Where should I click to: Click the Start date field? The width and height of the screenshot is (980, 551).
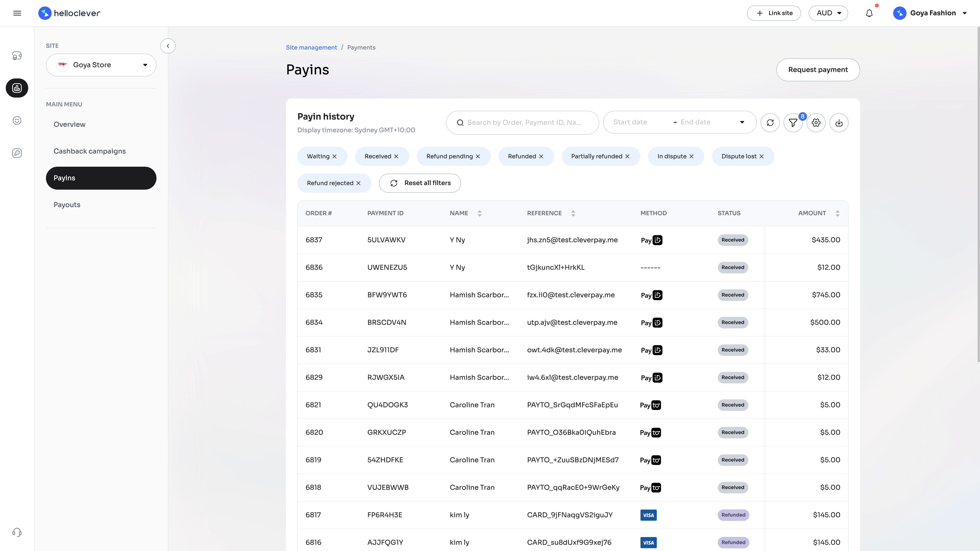(639, 122)
